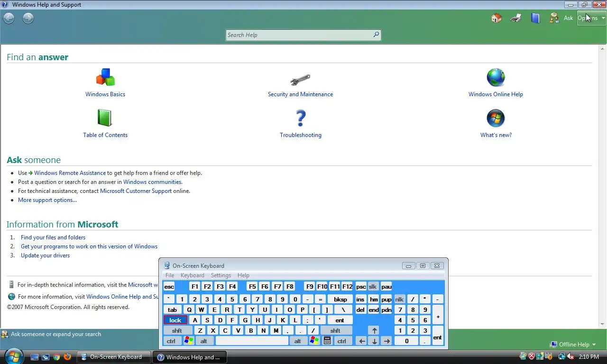
Task: Open Settings menu in On-Screen Keyboard
Action: point(221,275)
